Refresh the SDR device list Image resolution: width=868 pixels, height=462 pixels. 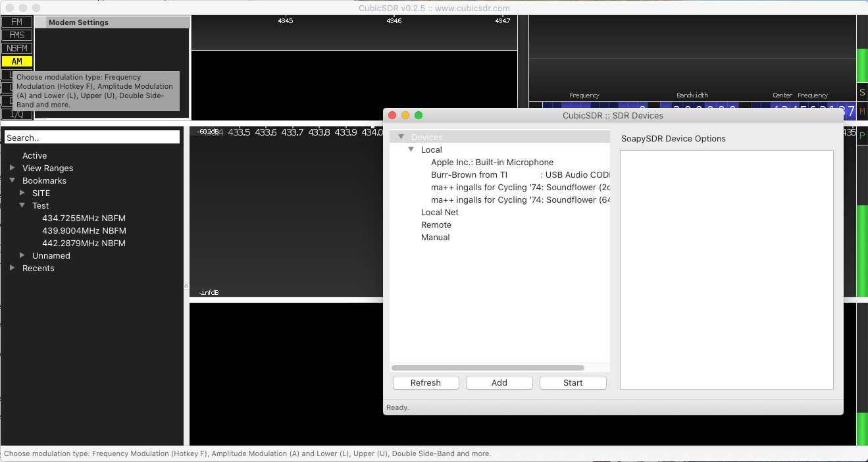(426, 382)
